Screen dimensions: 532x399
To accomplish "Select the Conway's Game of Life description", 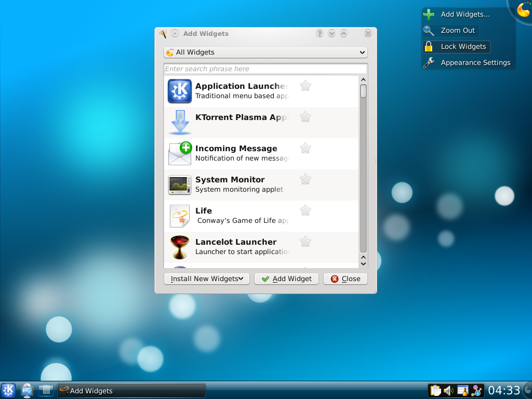I will click(243, 220).
